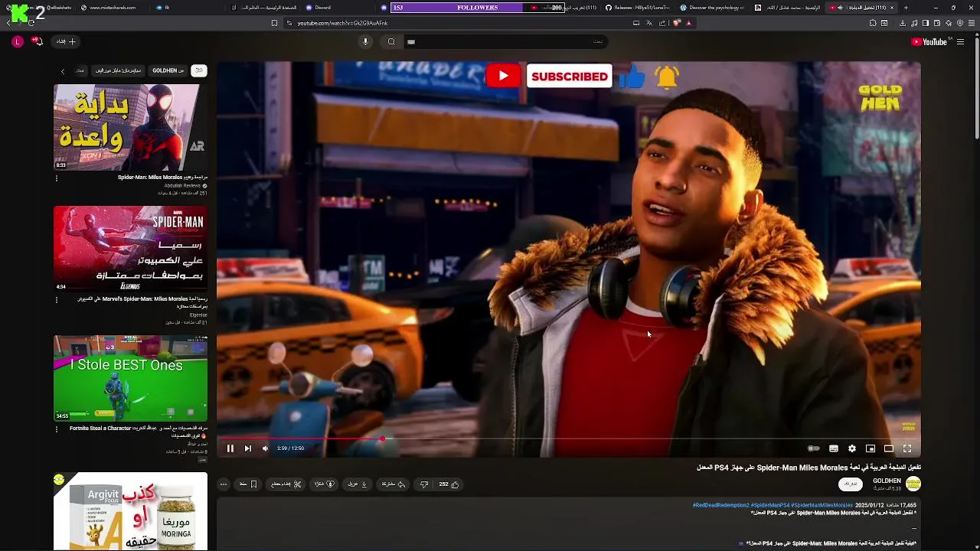The width and height of the screenshot is (980, 551).
Task: Pause the video with the player button
Action: tap(230, 448)
